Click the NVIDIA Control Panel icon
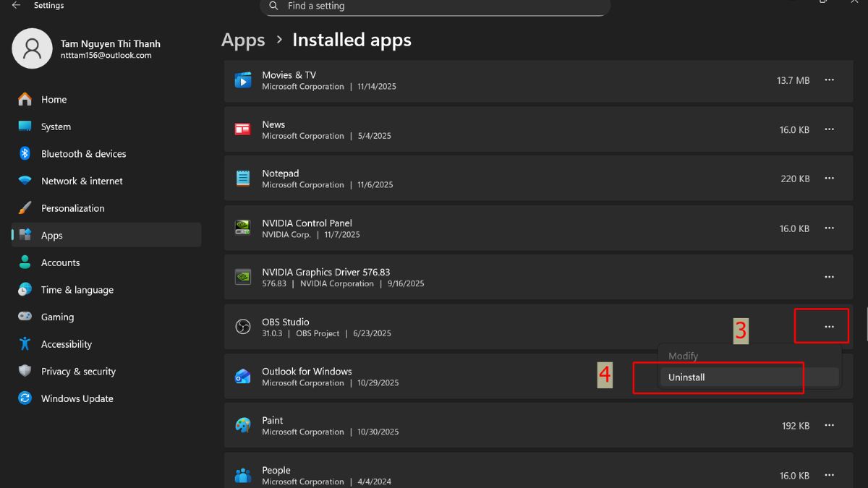The height and width of the screenshot is (488, 868). tap(243, 228)
